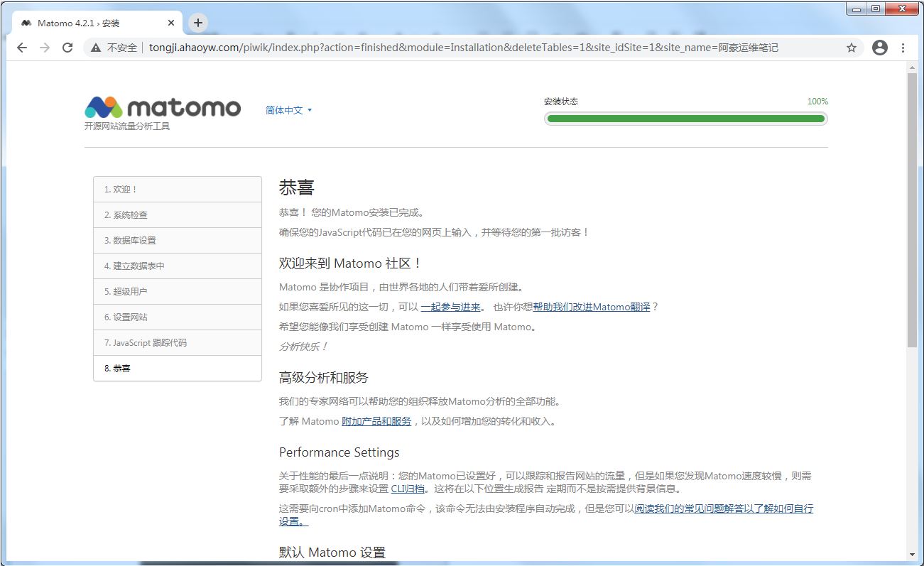Select step 2. 系统检查 in the sidebar

(x=178, y=215)
